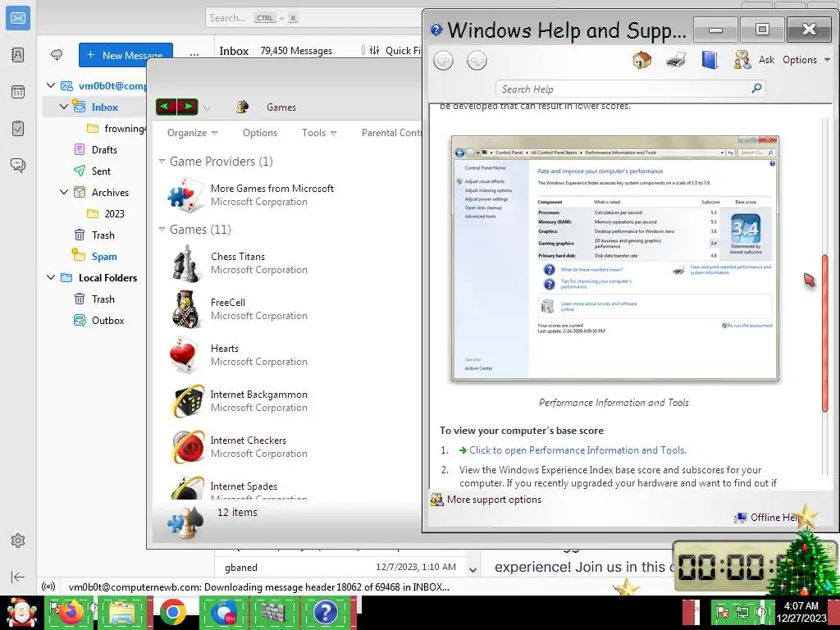Viewport: 840px width, 630px height.
Task: Open Thunderbird Settings gear icon
Action: (18, 541)
